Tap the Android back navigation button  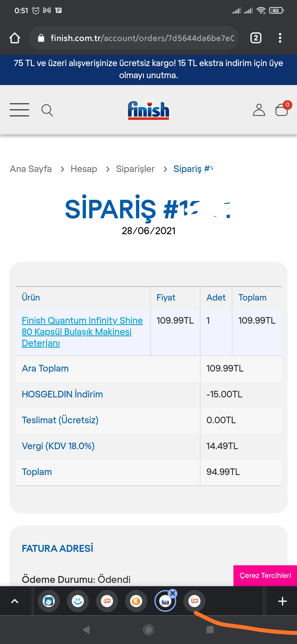(x=86, y=630)
